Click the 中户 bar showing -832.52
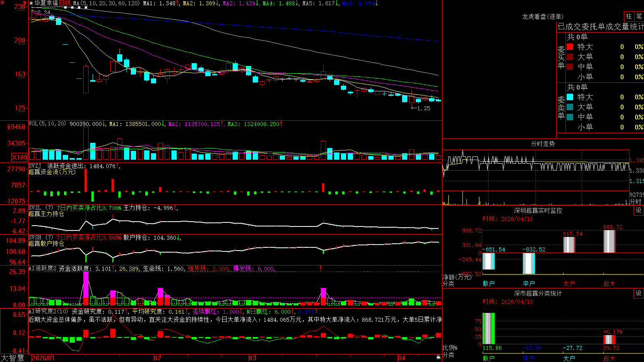 click(528, 263)
